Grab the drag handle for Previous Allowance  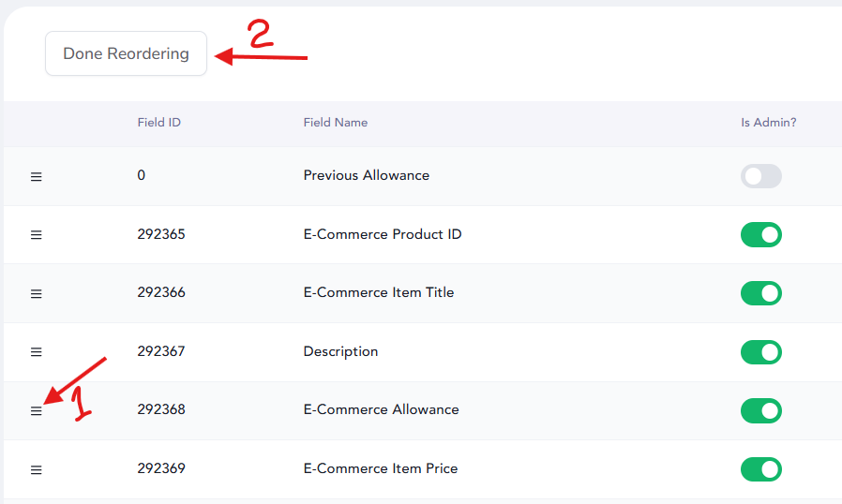coord(36,177)
